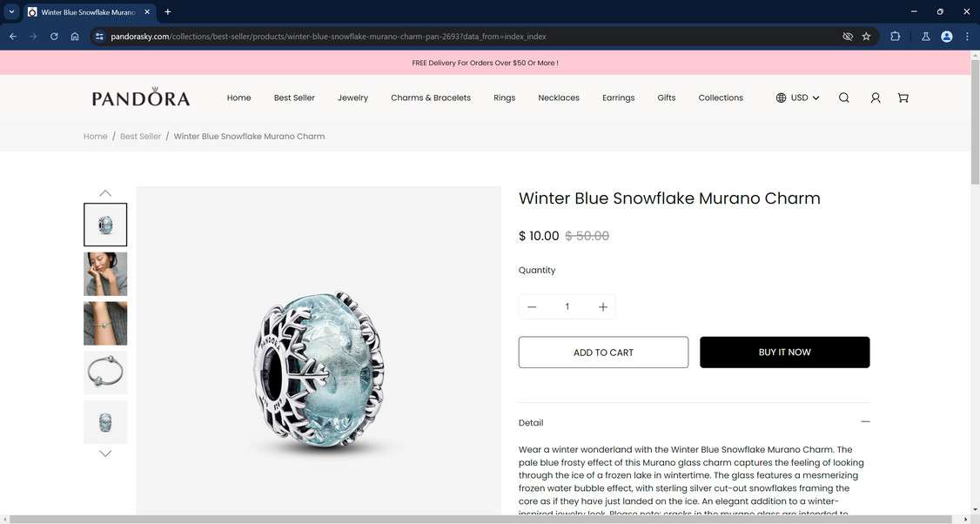Click BUY IT NOW button

pos(784,352)
